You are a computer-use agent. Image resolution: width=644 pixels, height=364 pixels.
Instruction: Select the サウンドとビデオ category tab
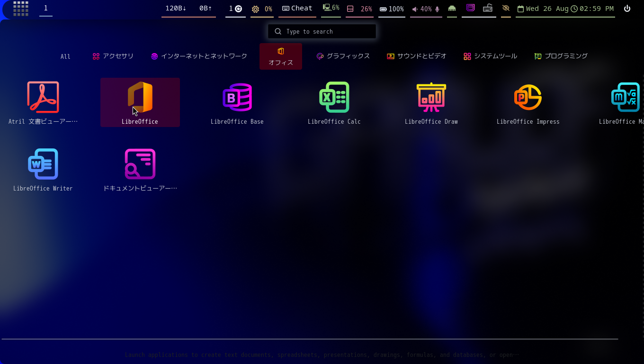[x=417, y=56]
